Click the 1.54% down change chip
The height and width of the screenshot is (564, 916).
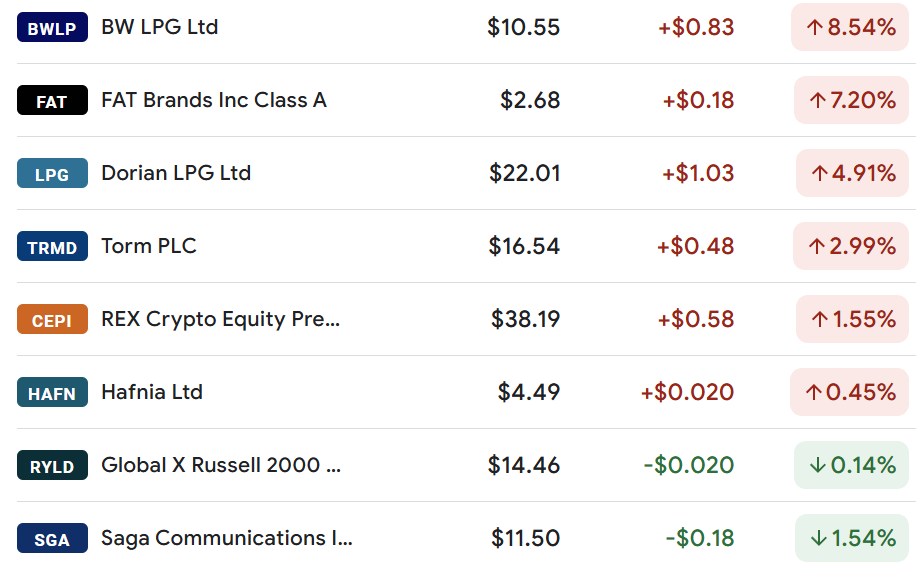pyautogui.click(x=852, y=539)
